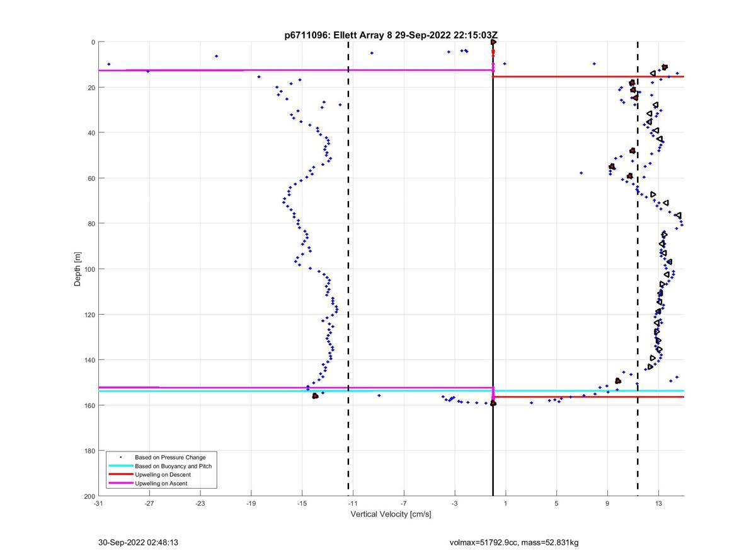756x558 pixels.
Task: Select the 'Based on Buoyancy and Pitch' legend entry
Action: coord(173,466)
